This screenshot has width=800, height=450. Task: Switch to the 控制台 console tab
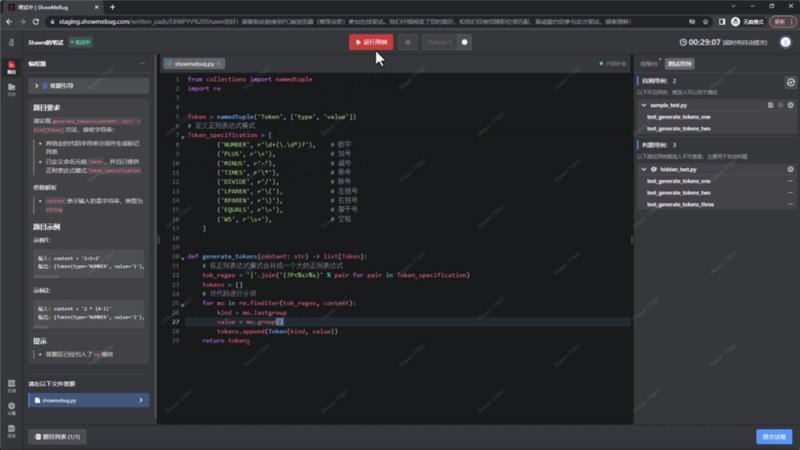(x=649, y=63)
